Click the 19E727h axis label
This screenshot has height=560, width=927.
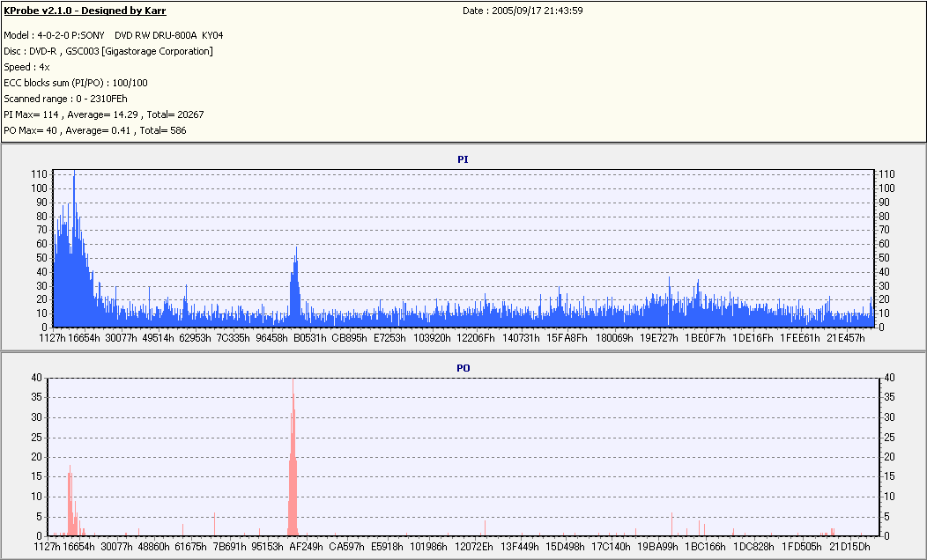[x=659, y=338]
